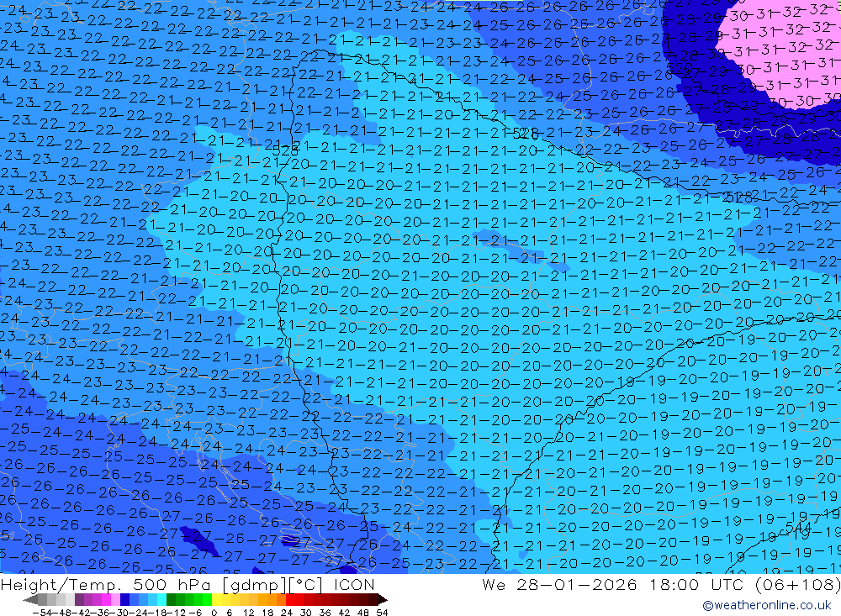
Task: Click the -6 scale value in legend
Action: coord(195,613)
